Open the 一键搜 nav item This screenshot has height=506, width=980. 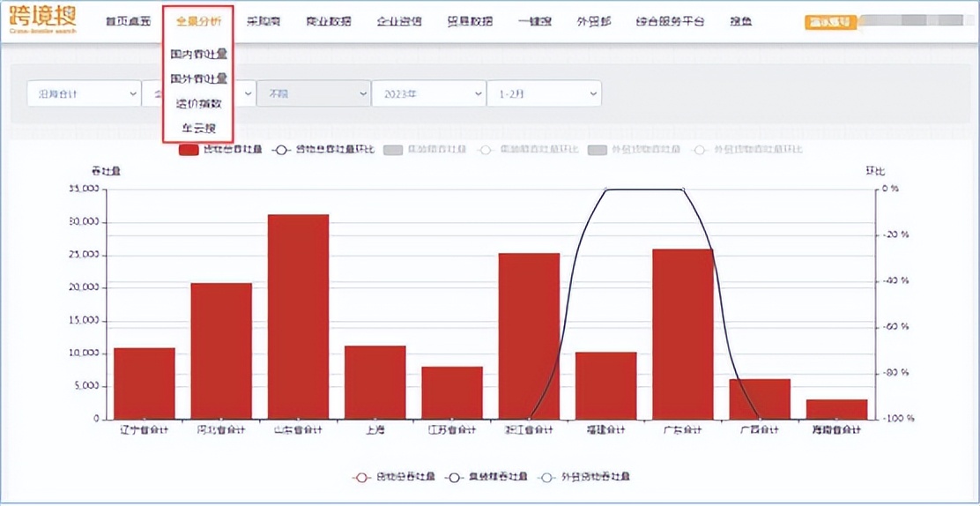[535, 22]
